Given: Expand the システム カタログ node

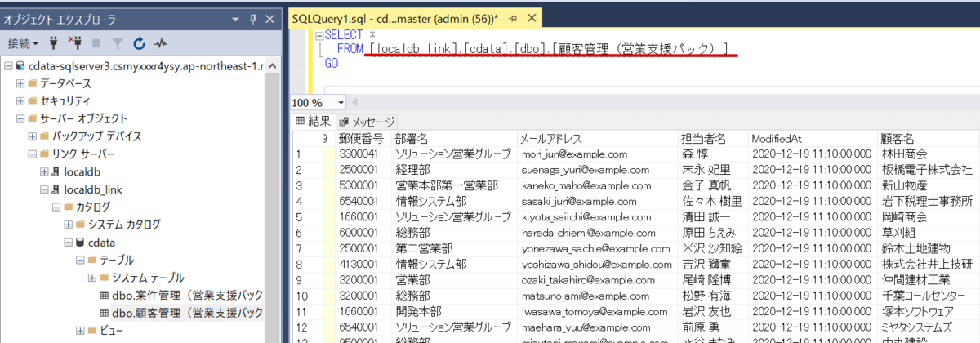Looking at the screenshot, I should point(68,225).
